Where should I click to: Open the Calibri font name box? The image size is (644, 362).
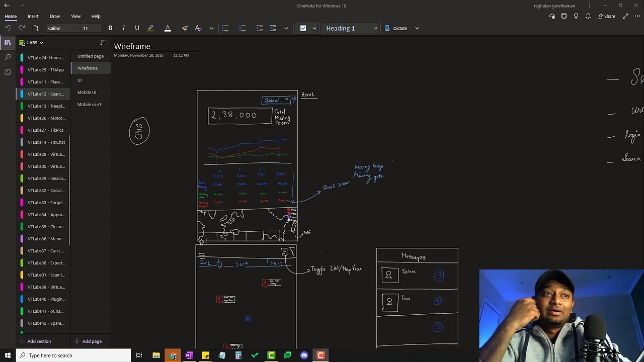(x=62, y=28)
